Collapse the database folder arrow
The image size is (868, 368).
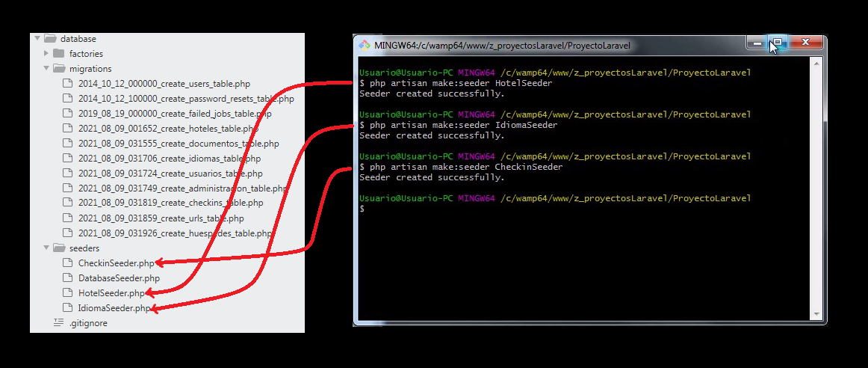[37, 39]
